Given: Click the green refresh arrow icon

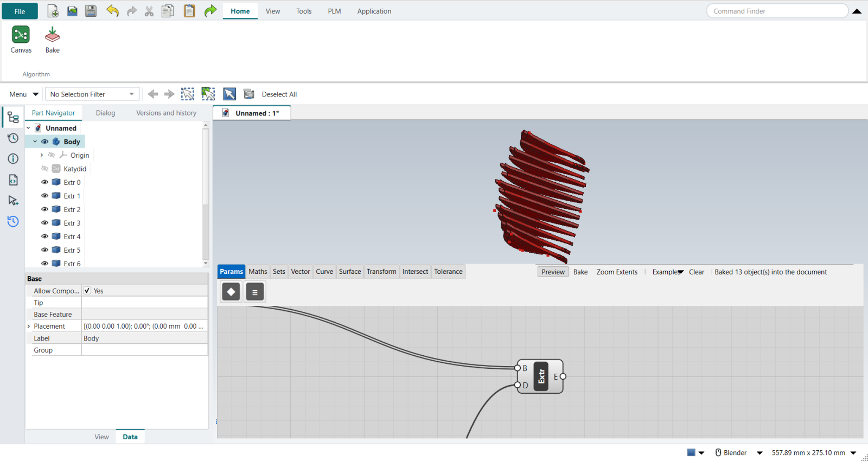Looking at the screenshot, I should coord(210,11).
